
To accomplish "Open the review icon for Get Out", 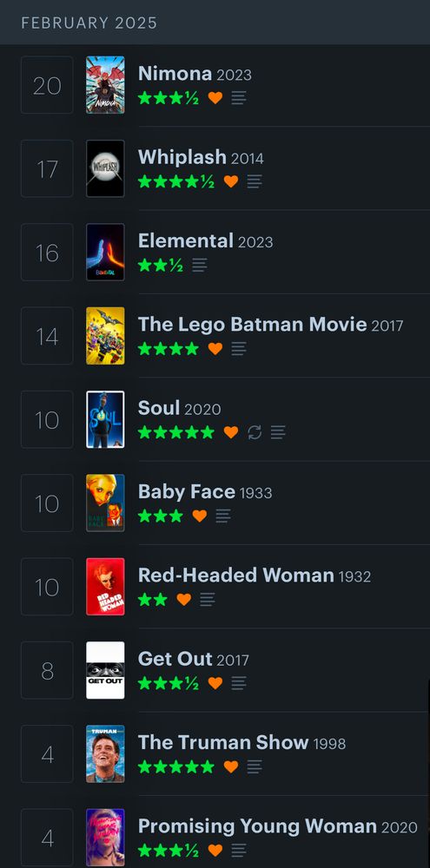I will 239,683.
